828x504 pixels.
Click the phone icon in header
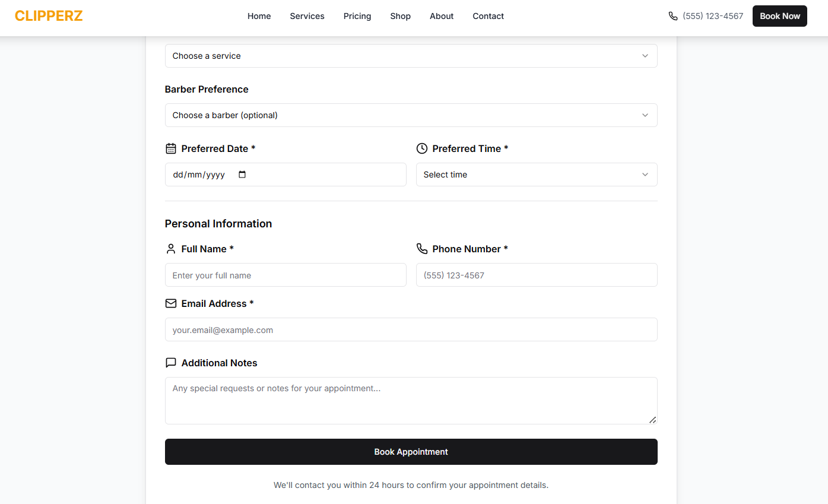point(673,16)
